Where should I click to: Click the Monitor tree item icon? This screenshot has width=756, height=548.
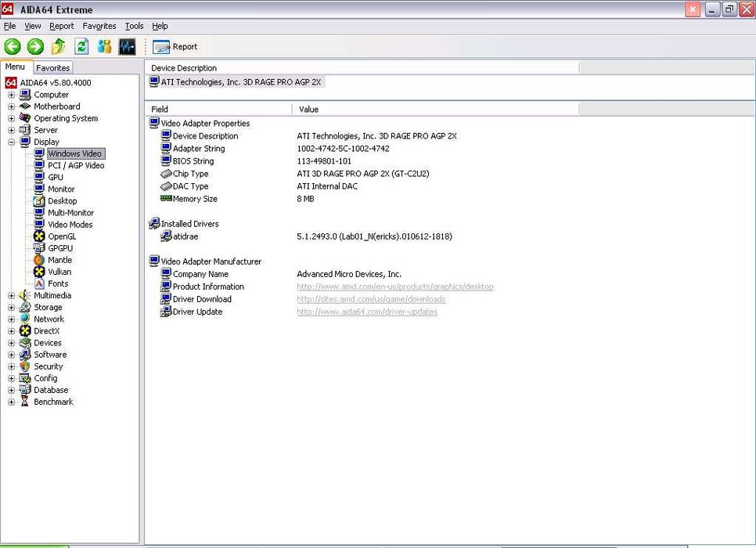39,189
